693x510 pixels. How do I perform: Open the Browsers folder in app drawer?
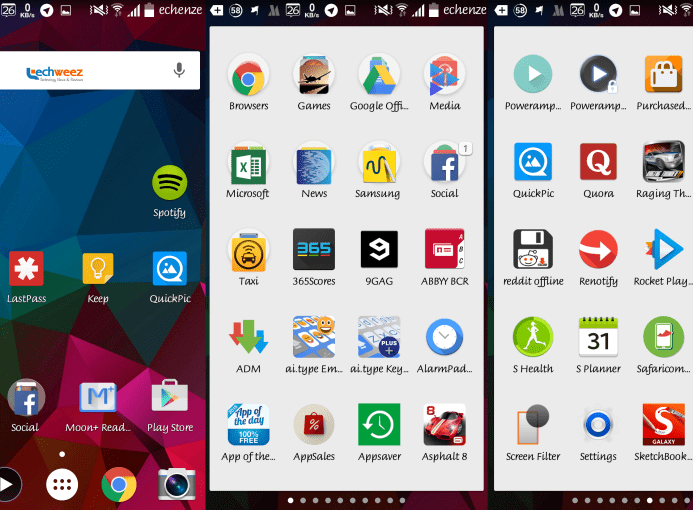point(248,75)
